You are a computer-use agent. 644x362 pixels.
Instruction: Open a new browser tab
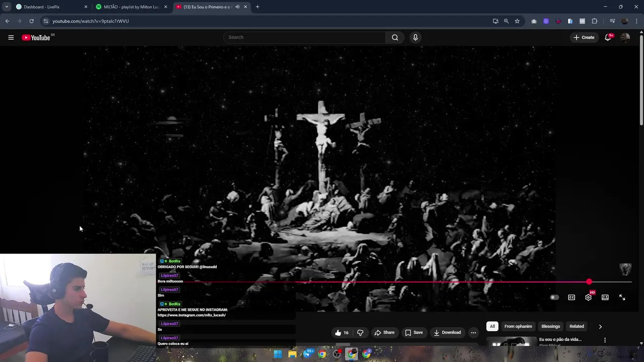(258, 7)
